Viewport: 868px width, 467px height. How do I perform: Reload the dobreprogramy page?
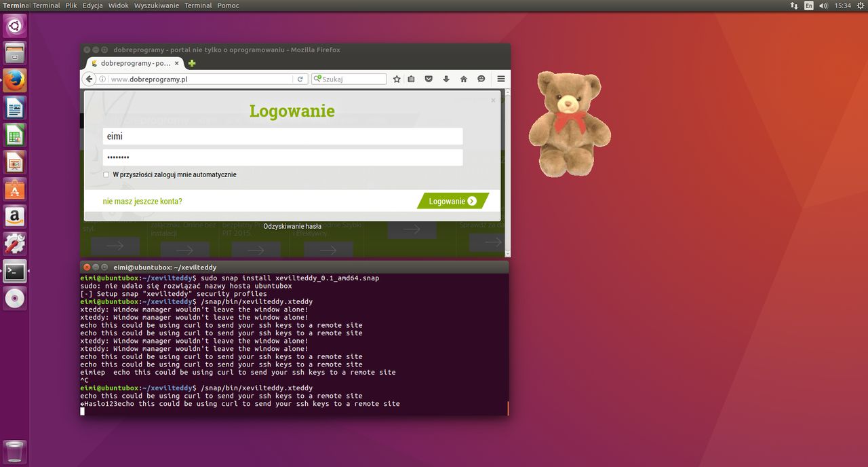[300, 79]
